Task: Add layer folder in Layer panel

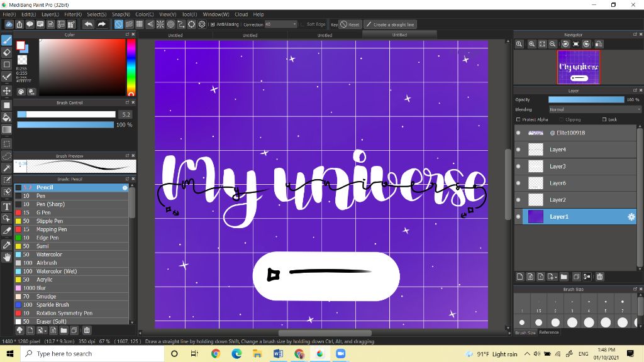Action: click(x=564, y=277)
